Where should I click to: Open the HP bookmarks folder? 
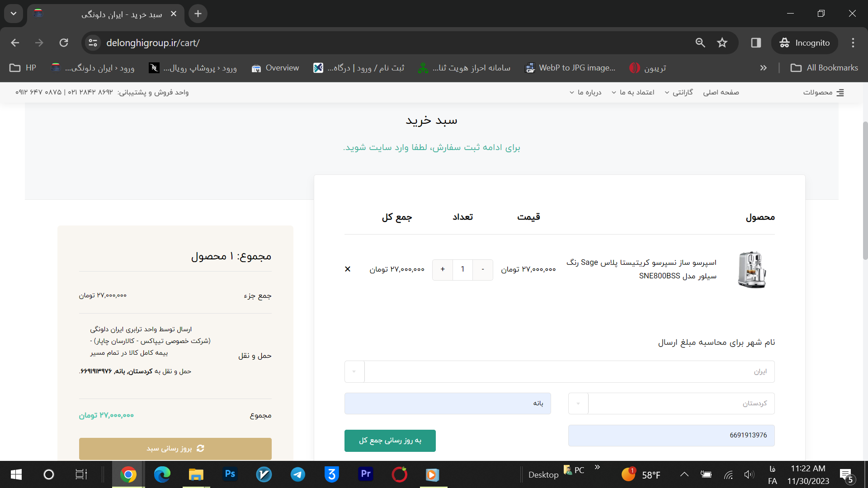click(x=23, y=68)
